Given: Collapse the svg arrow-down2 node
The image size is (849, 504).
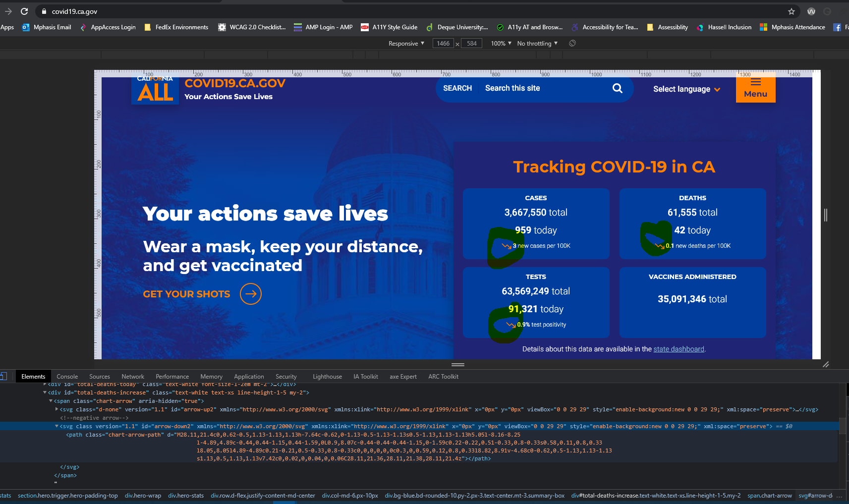Looking at the screenshot, I should pyautogui.click(x=57, y=426).
